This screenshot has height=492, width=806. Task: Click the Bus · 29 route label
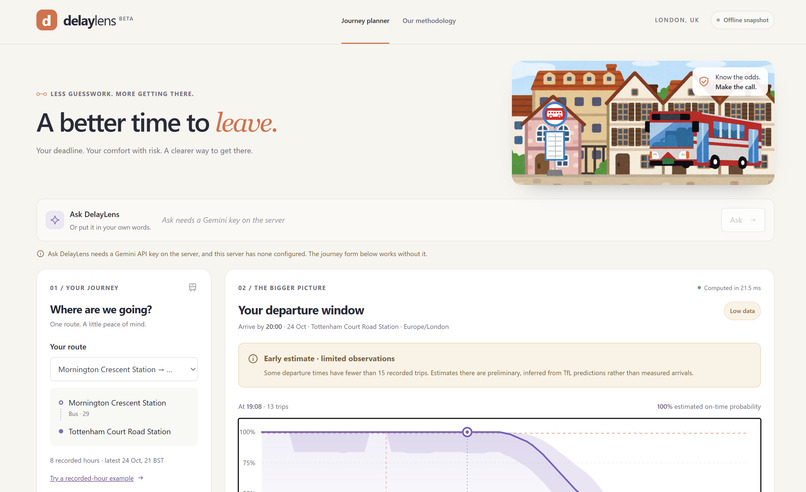pos(79,414)
